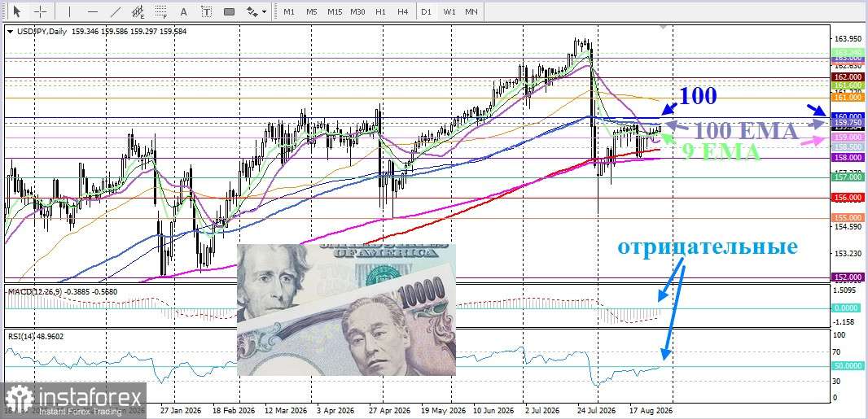This screenshot has height=419, width=868.
Task: Click the 17 Aug 2026 date label
Action: click(x=651, y=411)
